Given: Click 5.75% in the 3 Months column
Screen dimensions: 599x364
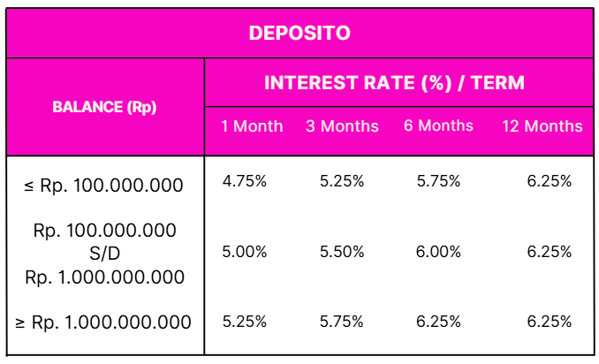Looking at the screenshot, I should pos(342,322).
